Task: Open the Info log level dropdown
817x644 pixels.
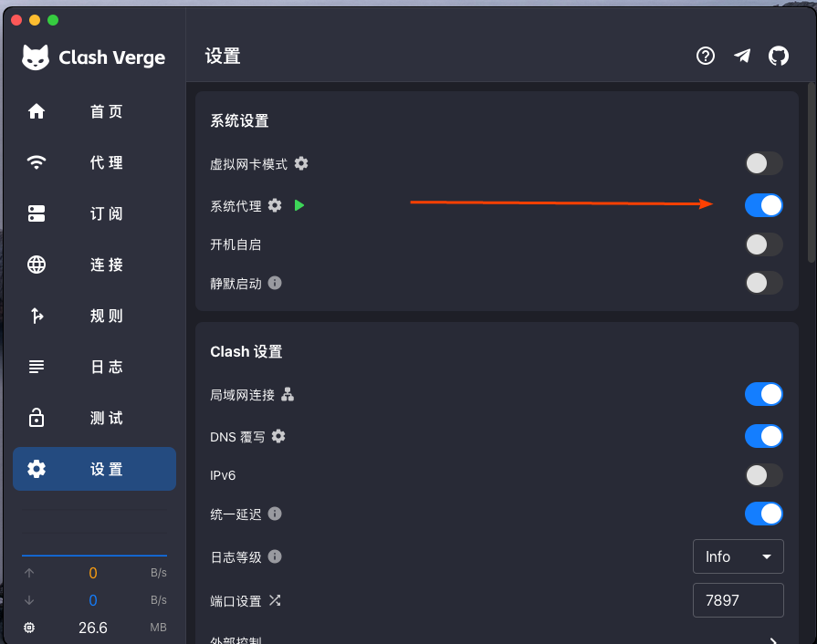Action: (738, 556)
